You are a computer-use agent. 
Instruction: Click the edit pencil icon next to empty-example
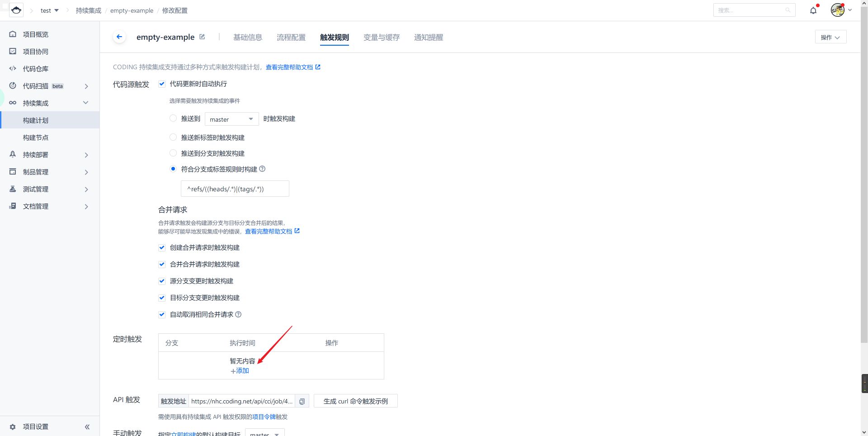click(202, 37)
